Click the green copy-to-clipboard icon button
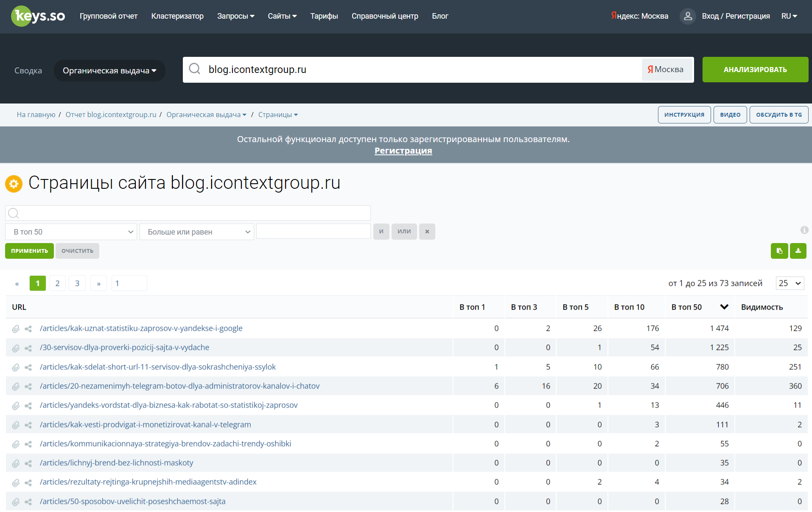The height and width of the screenshot is (512, 812). point(779,251)
